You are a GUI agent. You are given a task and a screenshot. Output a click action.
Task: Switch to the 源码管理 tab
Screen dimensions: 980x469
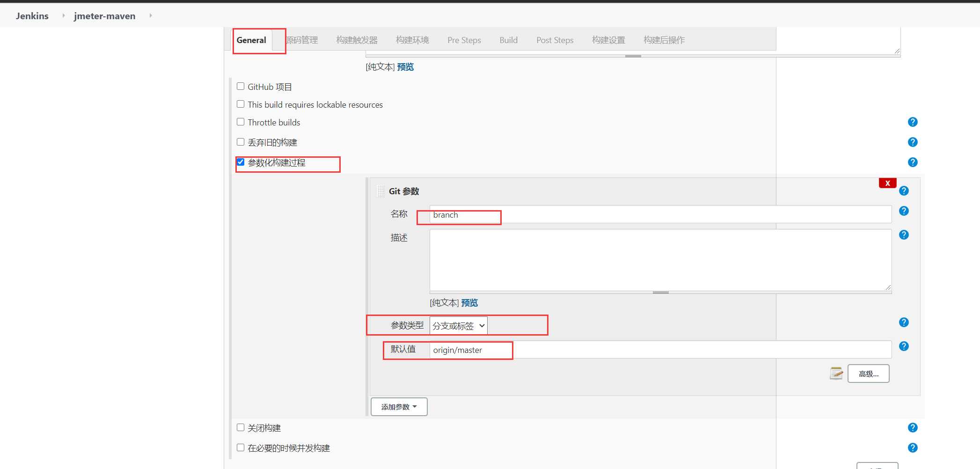point(302,40)
